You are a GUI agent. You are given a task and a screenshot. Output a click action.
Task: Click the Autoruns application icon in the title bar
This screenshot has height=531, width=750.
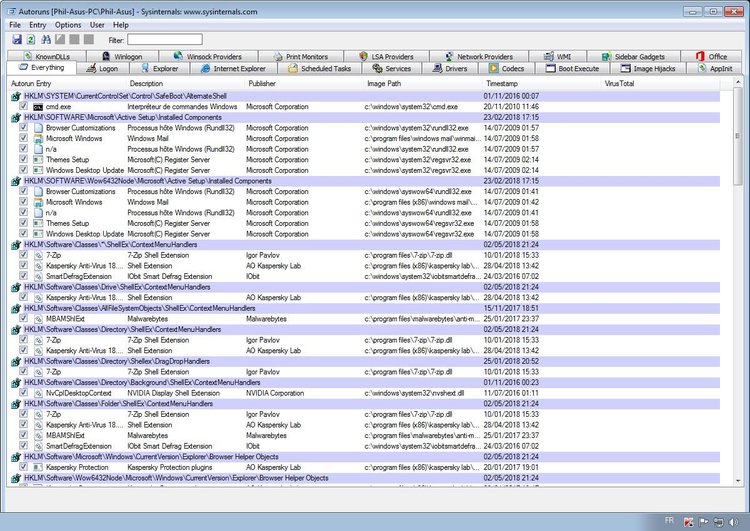point(11,11)
